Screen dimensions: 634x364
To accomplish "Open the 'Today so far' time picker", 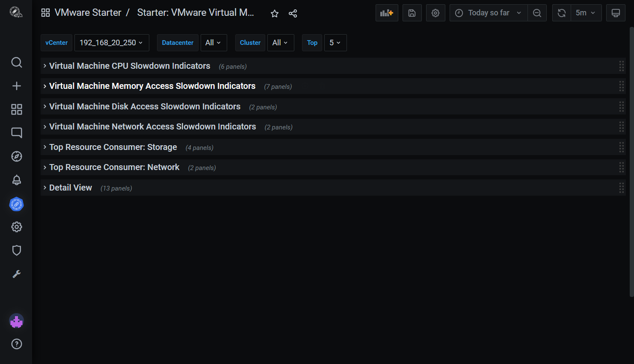I will (x=489, y=13).
